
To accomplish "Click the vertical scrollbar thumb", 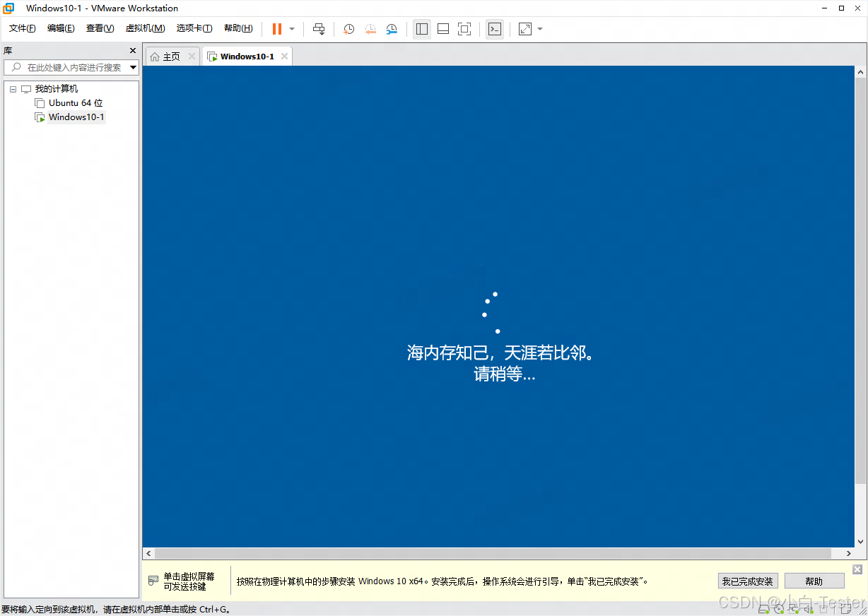I will point(861,280).
